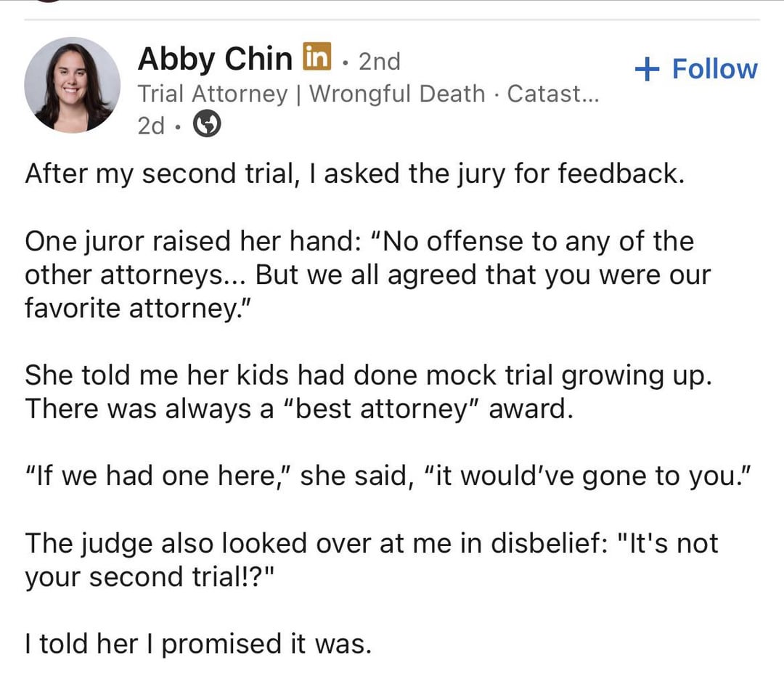Click the gold LinkedIn premium badge
Image resolution: width=784 pixels, height=676 pixels.
click(317, 57)
